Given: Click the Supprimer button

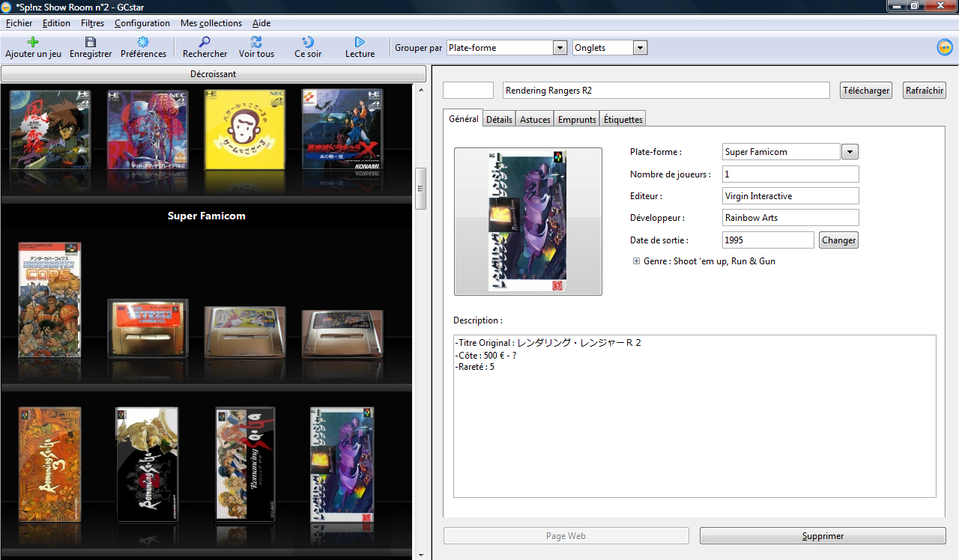Looking at the screenshot, I should click(823, 536).
